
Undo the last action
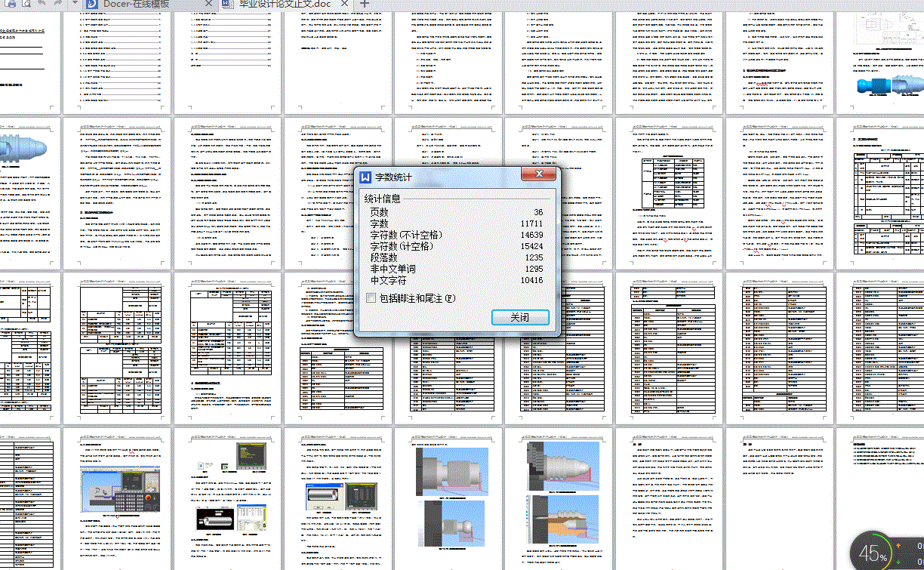coord(42,4)
